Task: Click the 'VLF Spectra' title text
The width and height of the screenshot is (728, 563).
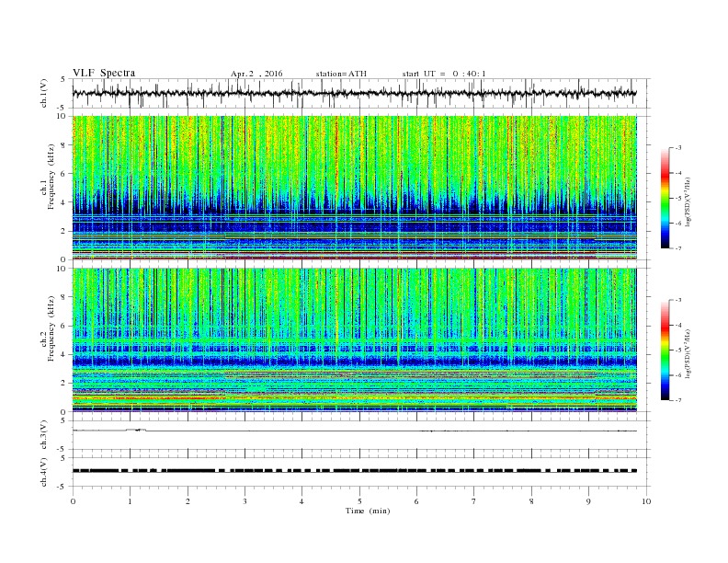Action: click(104, 73)
